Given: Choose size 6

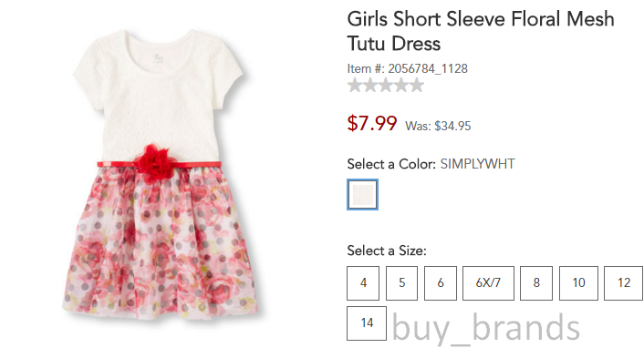Looking at the screenshot, I should click(x=441, y=283).
